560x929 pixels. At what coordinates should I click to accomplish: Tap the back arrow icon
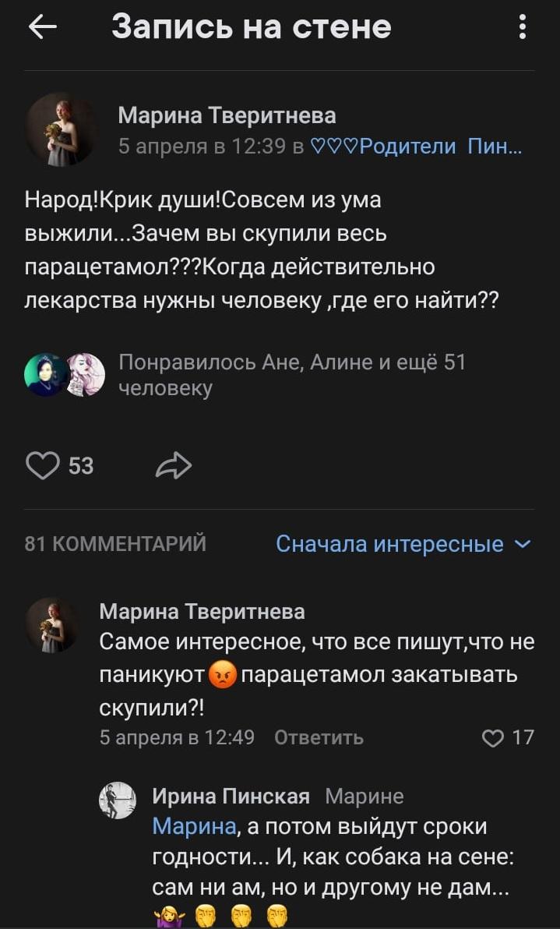pos(43,27)
